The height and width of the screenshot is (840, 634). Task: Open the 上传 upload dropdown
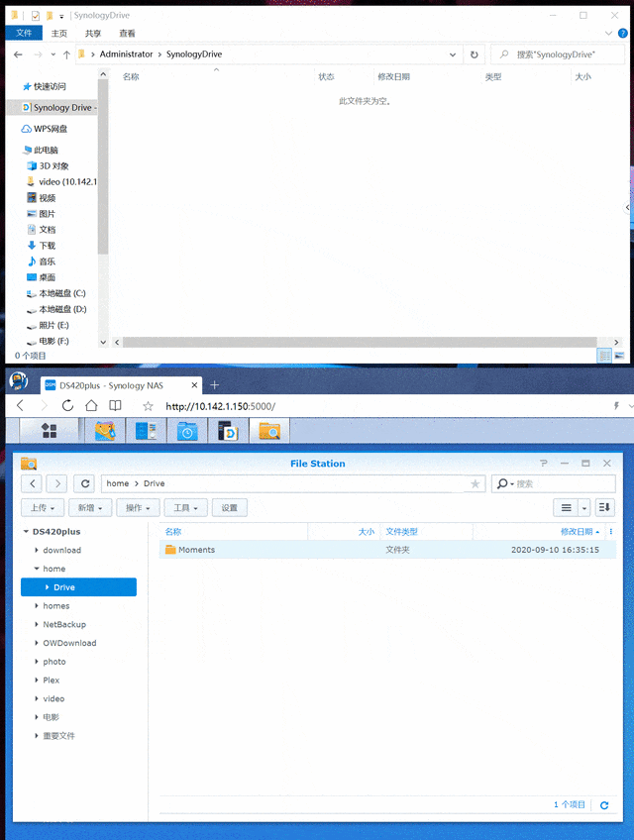[x=43, y=507]
